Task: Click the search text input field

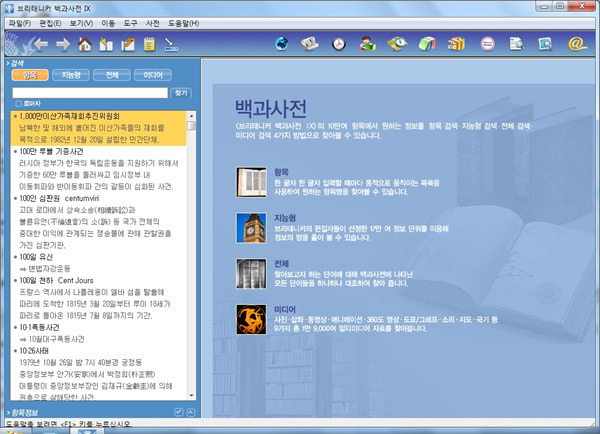Action: point(90,93)
